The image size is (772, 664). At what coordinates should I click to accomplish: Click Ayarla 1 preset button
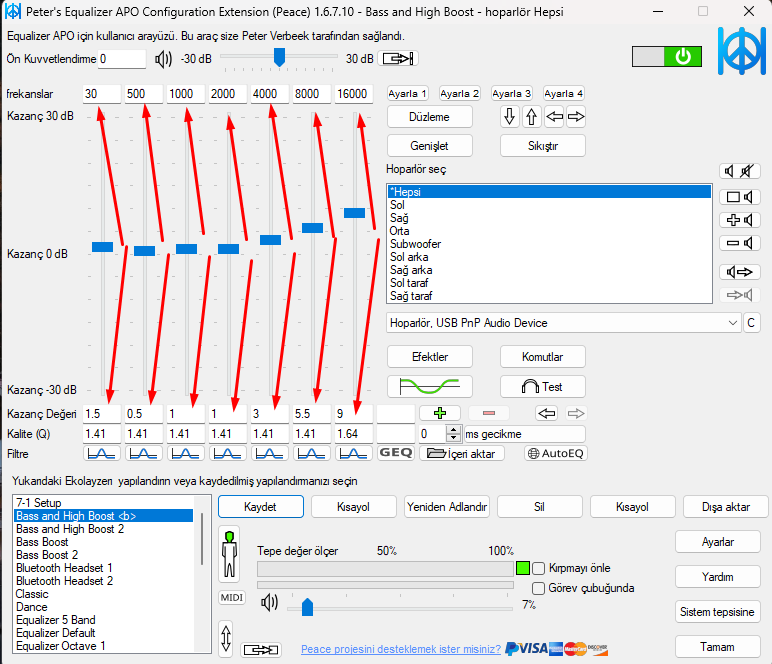(x=408, y=94)
